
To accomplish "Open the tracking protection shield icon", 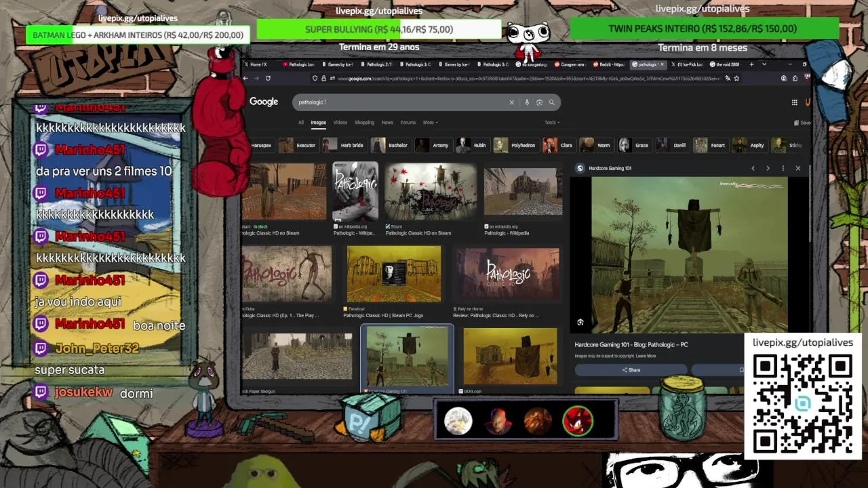I will click(x=315, y=78).
